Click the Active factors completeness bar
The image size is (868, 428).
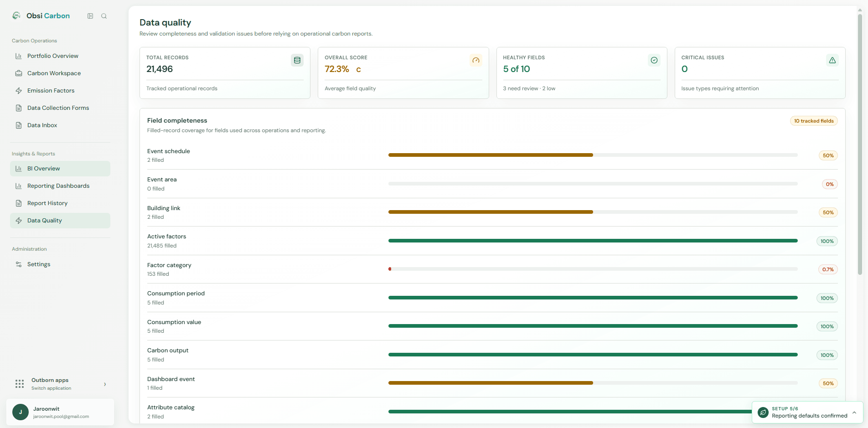coord(593,241)
